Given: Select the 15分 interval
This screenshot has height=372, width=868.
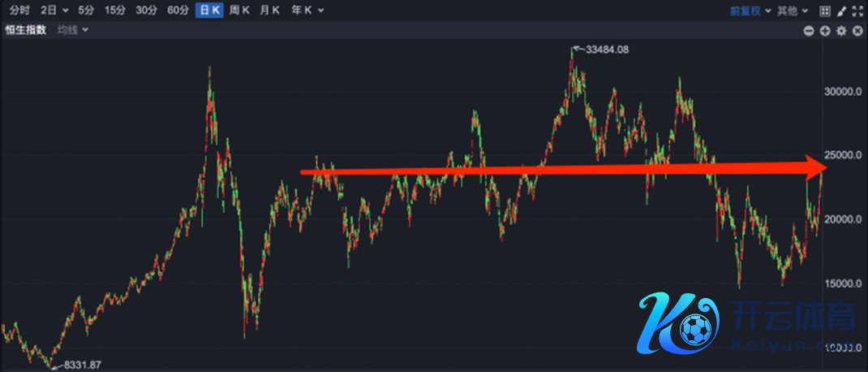Looking at the screenshot, I should (x=115, y=11).
